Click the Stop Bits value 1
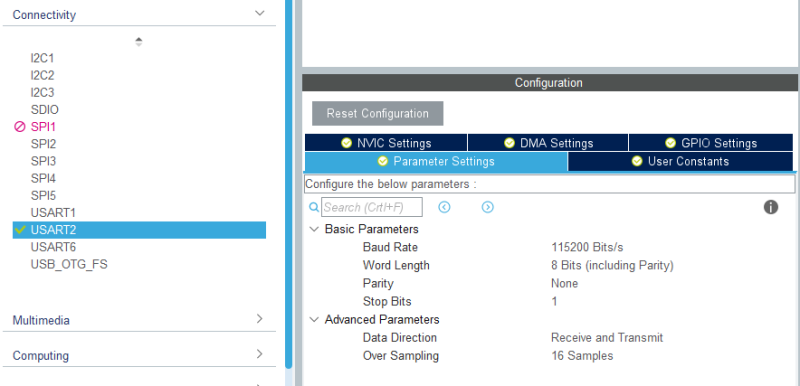Image resolution: width=800 pixels, height=386 pixels. click(x=554, y=301)
